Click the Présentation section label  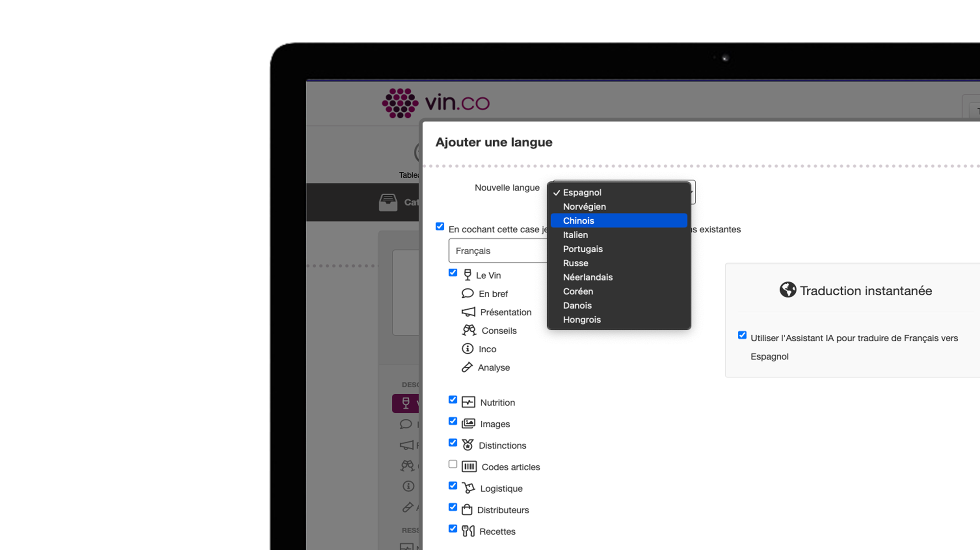[x=506, y=312]
